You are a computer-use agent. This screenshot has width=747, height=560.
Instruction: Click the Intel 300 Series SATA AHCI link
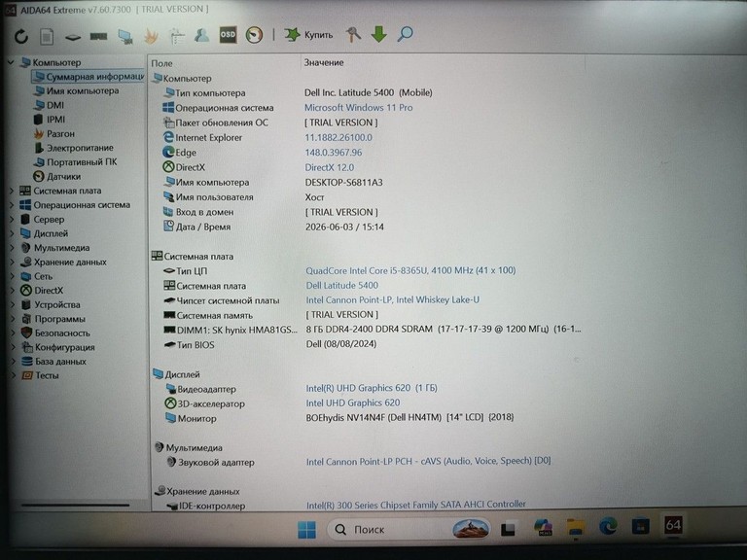416,505
